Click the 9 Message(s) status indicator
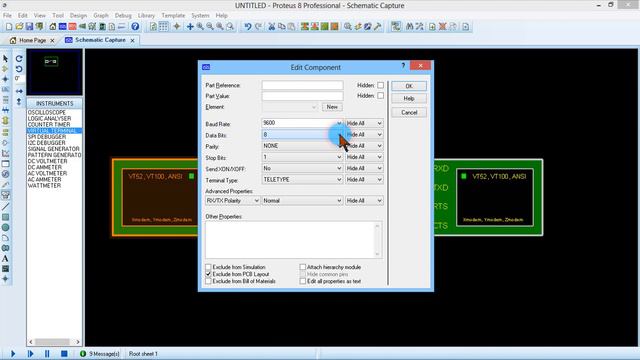640x360 pixels. pyautogui.click(x=100, y=354)
